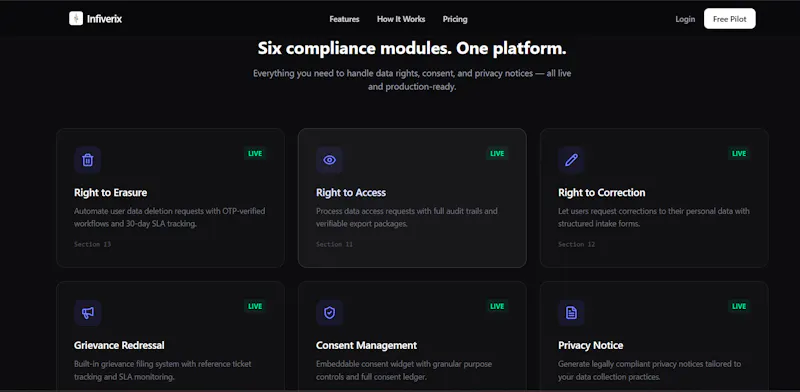Viewport: 800px width, 392px height.
Task: Click 'Process data access requests' description
Action: pyautogui.click(x=407, y=217)
